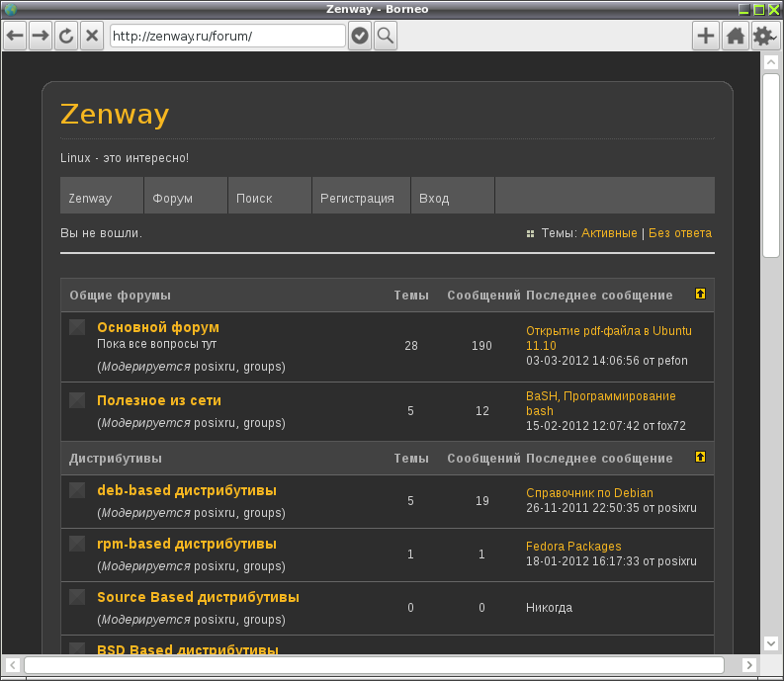
Task: Click the Source Based дистрибутивы status icon
Action: (x=77, y=597)
